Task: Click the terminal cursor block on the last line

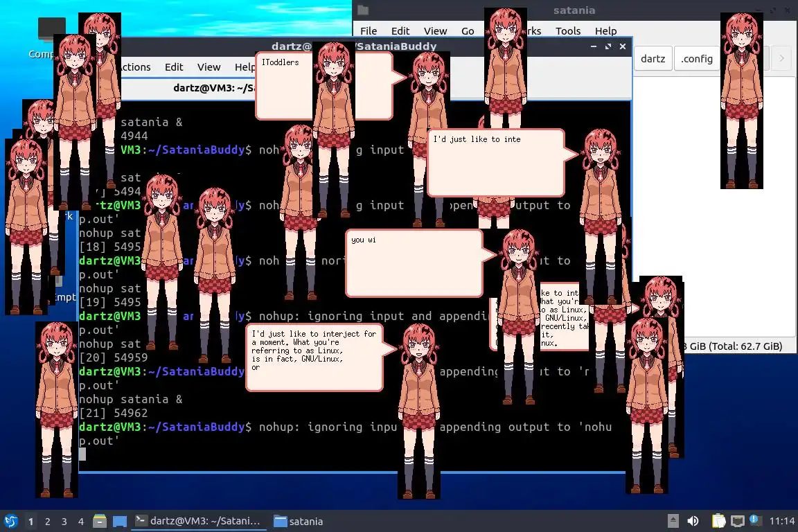Action: pyautogui.click(x=82, y=454)
